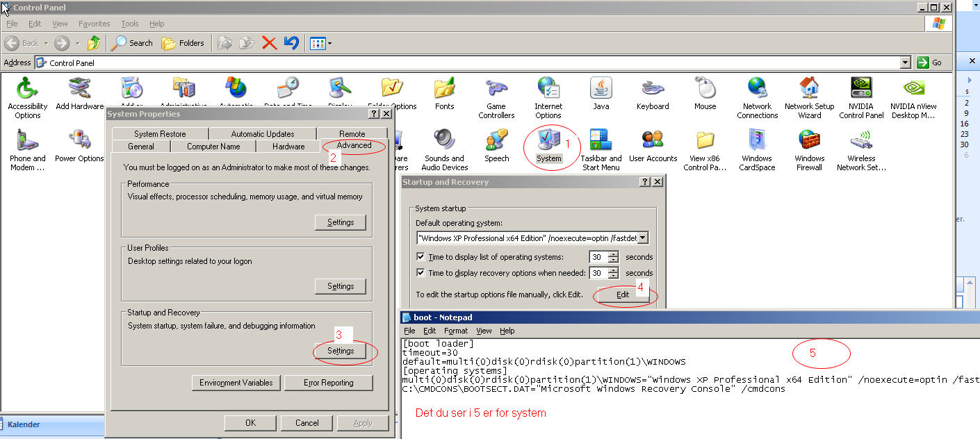Open the Java control panel icon
This screenshot has width=980, height=439.
click(601, 94)
